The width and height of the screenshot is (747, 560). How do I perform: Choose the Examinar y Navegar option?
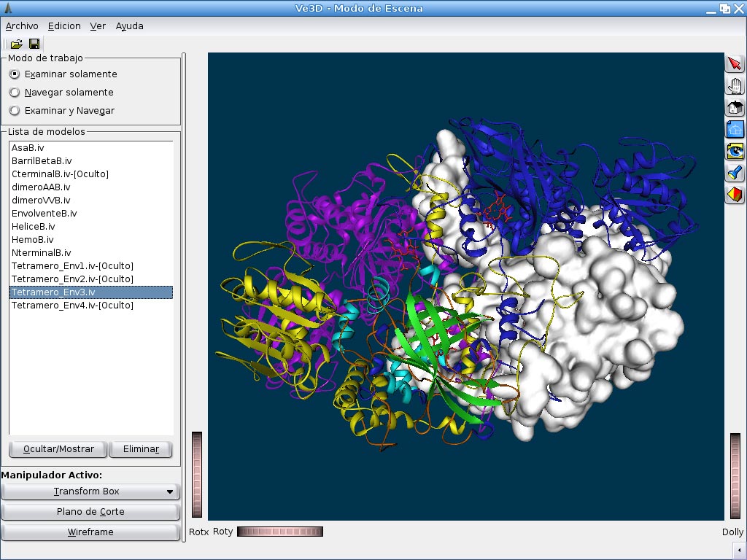point(13,110)
